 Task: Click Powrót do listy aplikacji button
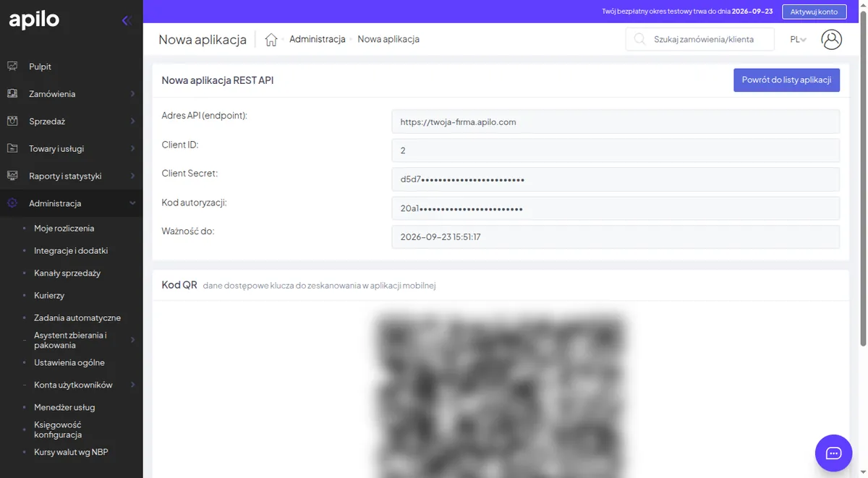pyautogui.click(x=786, y=80)
